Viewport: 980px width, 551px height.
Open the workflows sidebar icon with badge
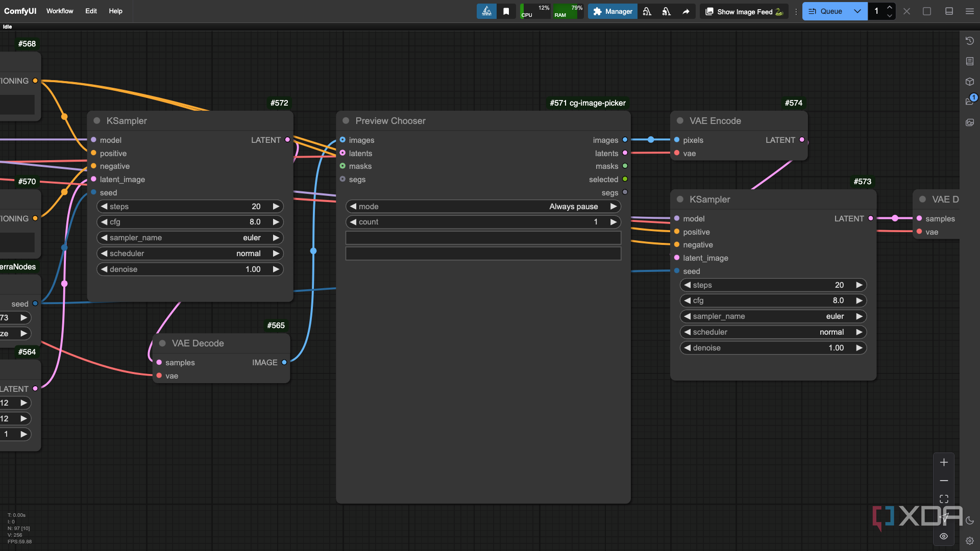970,101
